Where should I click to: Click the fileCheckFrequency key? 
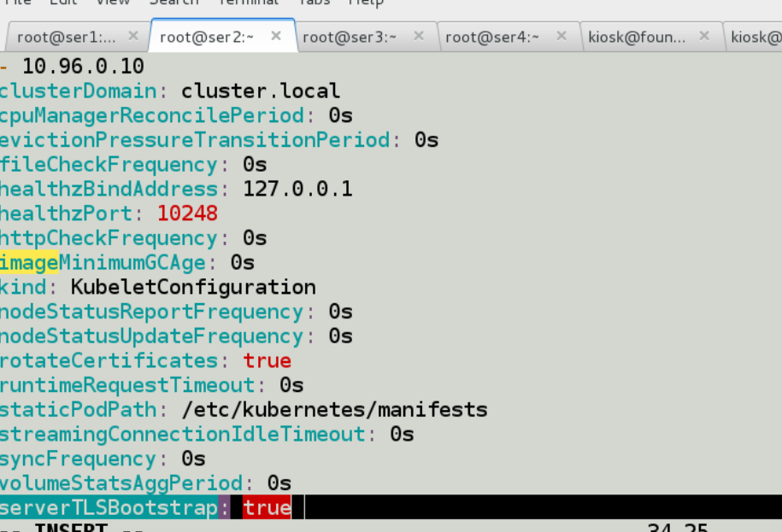pos(109,165)
